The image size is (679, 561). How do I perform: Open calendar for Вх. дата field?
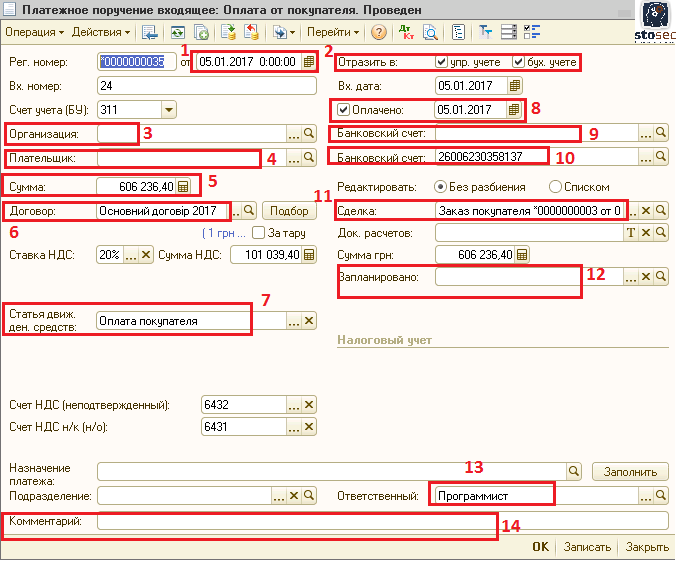[514, 86]
